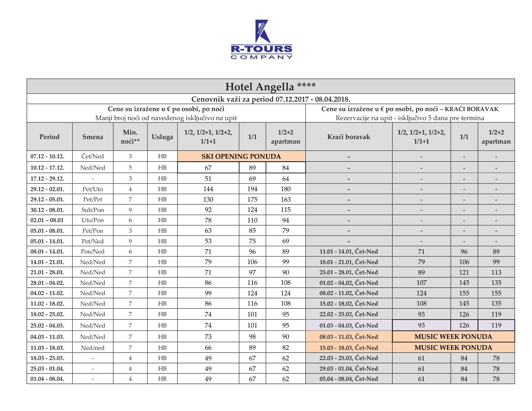The width and height of the screenshot is (532, 411).
Task: Click the period 02.01 – 08.01 cell
Action: pyautogui.click(x=49, y=220)
